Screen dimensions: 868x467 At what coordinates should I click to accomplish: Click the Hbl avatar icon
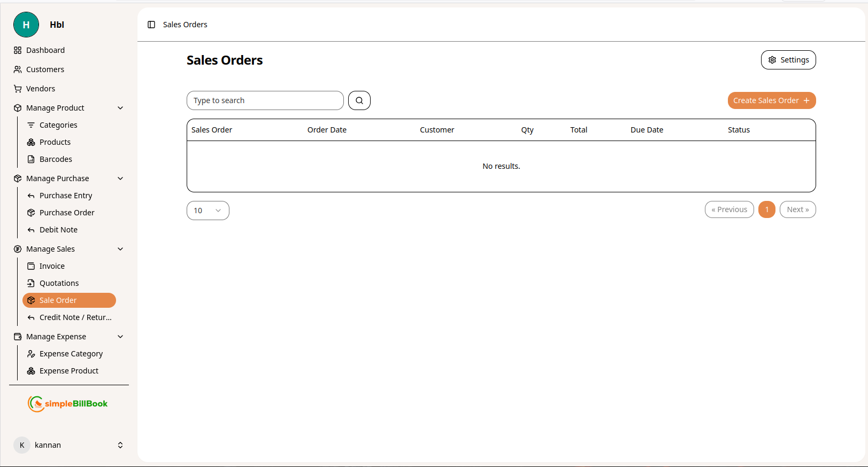(26, 25)
